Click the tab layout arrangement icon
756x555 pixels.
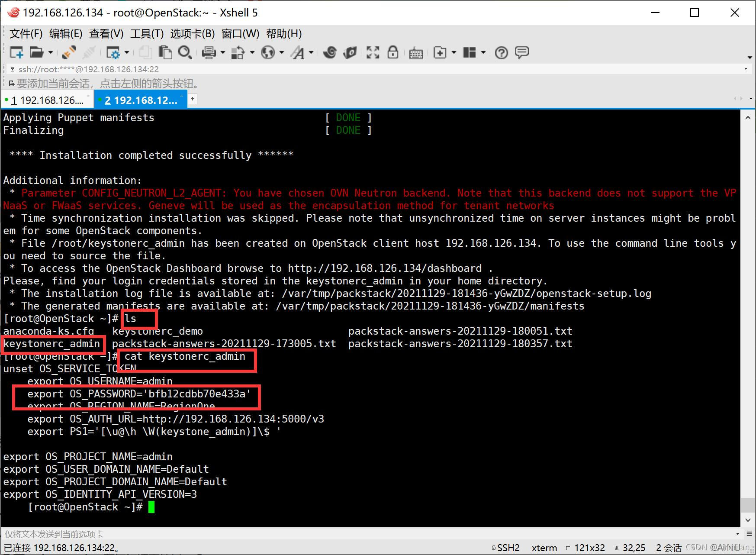click(470, 53)
